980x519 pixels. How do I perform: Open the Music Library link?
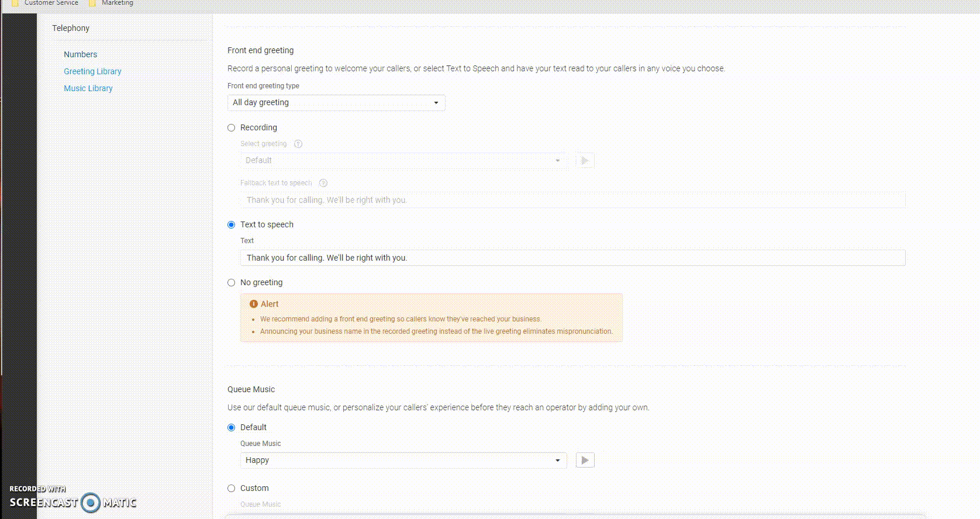tap(88, 88)
